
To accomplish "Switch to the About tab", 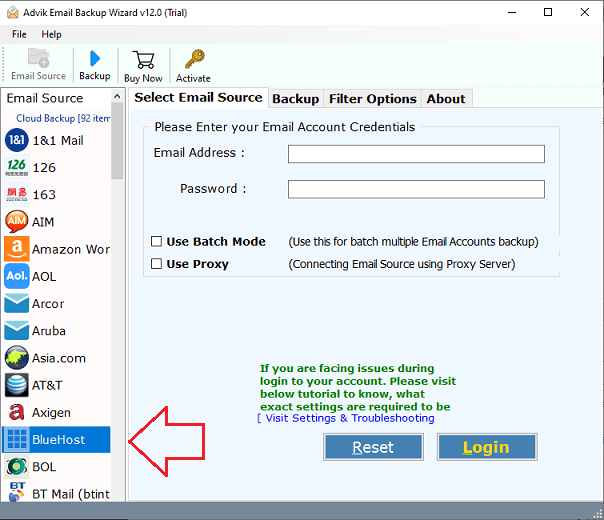I will pyautogui.click(x=446, y=99).
